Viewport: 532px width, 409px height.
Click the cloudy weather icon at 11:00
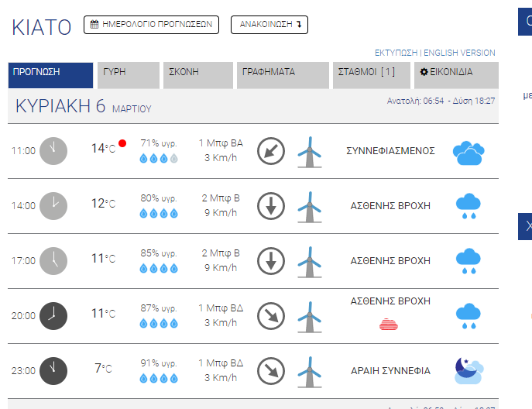[x=469, y=152]
